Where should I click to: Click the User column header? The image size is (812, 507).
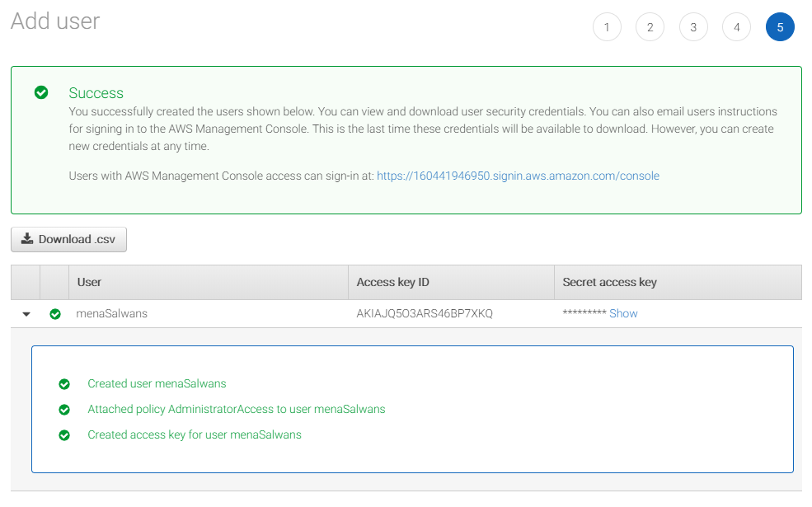[209, 282]
